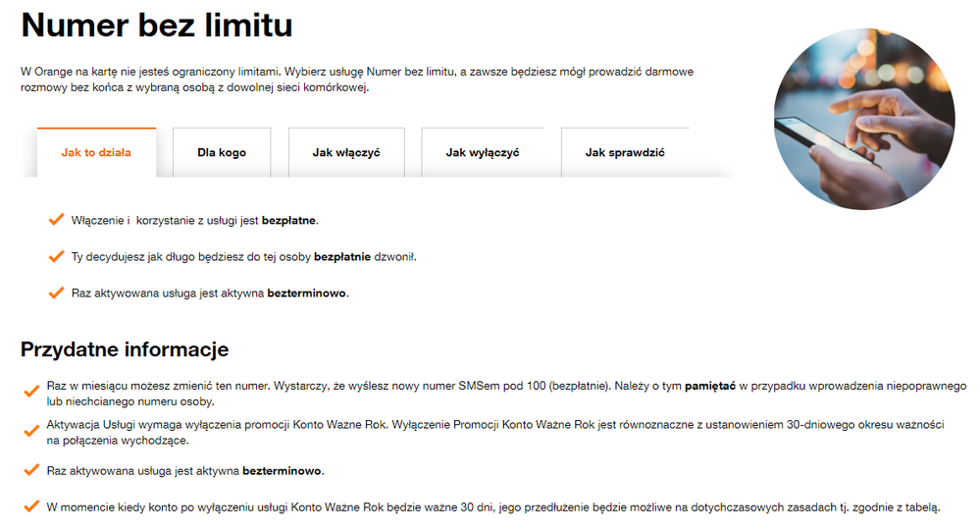This screenshot has width=980, height=531.
Task: Show the "Jak sprawdzić" tab
Action: click(626, 153)
